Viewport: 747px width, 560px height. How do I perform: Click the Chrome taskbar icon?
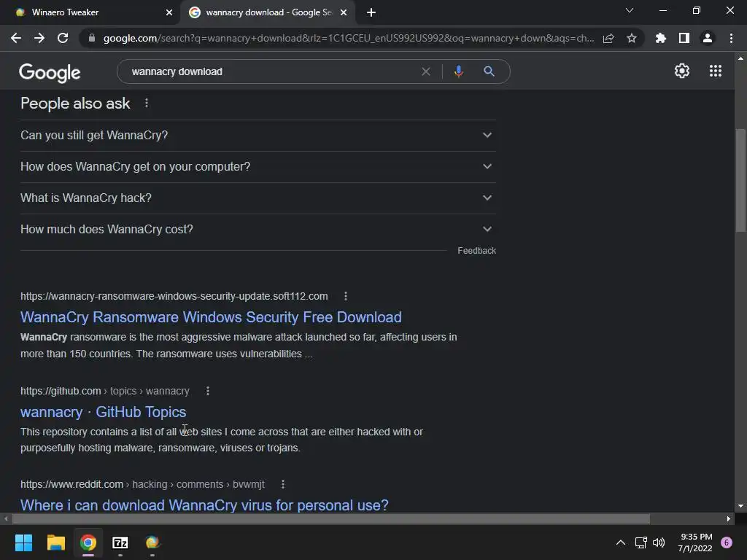click(88, 542)
